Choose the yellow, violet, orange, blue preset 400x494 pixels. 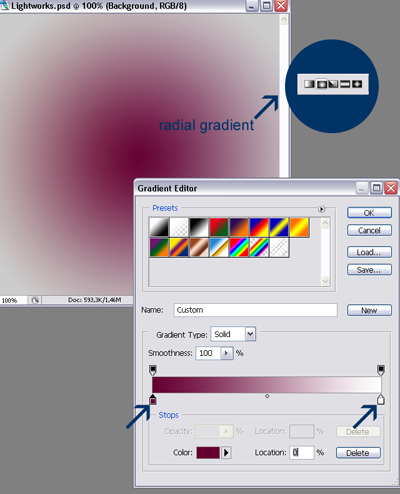coord(179,247)
